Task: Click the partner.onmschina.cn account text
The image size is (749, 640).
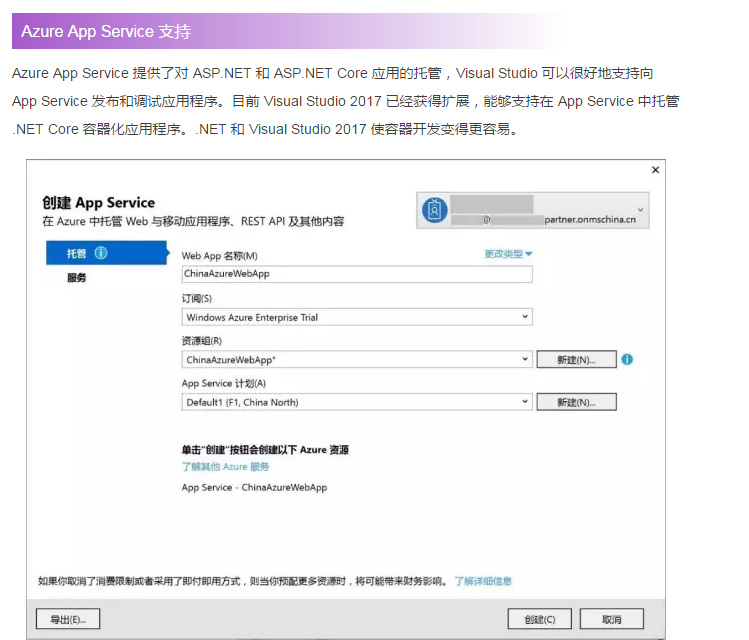Action: tap(590, 220)
